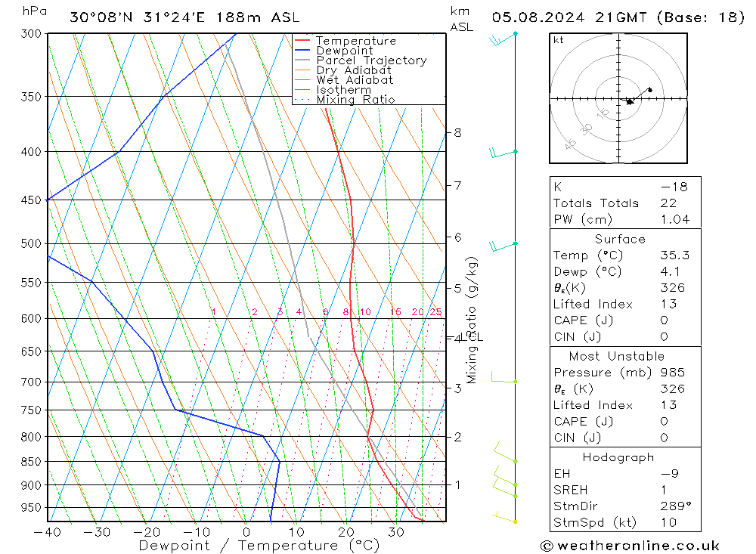Click the wind barb beside 500 hPa level
The height and width of the screenshot is (554, 756).
(x=503, y=246)
